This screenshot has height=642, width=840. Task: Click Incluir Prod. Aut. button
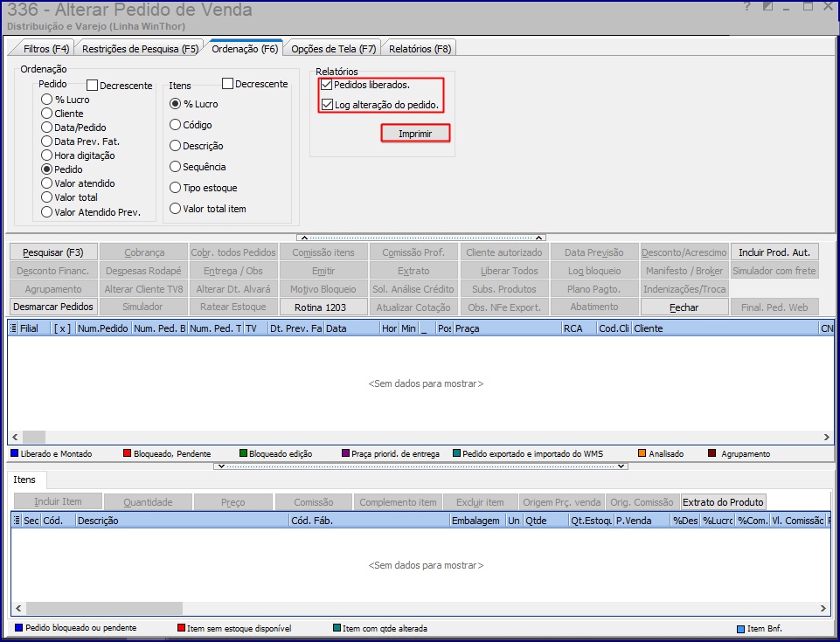(774, 252)
